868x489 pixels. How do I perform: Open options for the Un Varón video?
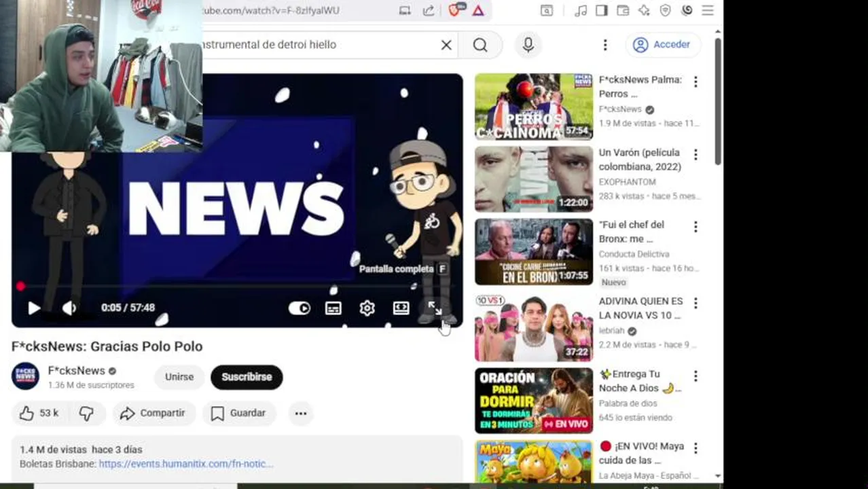[695, 154]
